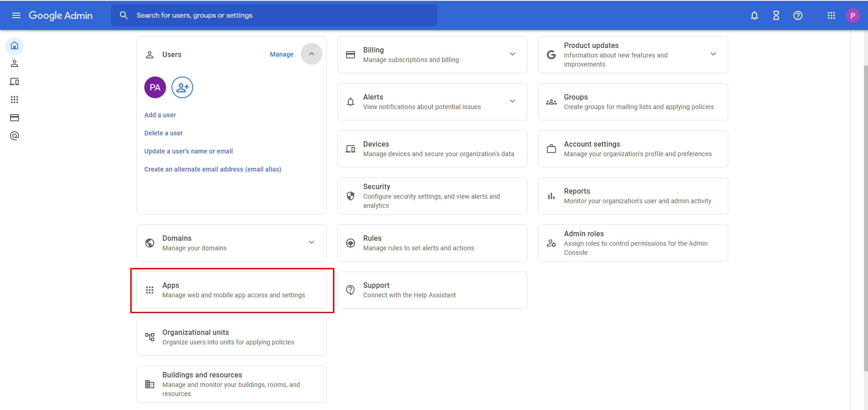Viewport: 868px width, 410px height.
Task: Open the help question mark icon
Action: [x=798, y=15]
